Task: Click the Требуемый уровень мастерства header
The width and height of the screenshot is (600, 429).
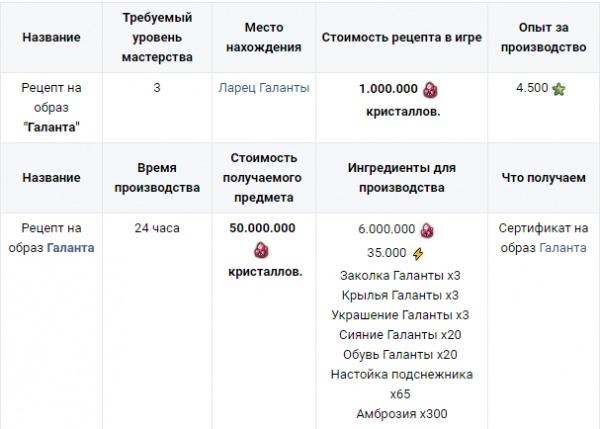Action: tap(156, 37)
